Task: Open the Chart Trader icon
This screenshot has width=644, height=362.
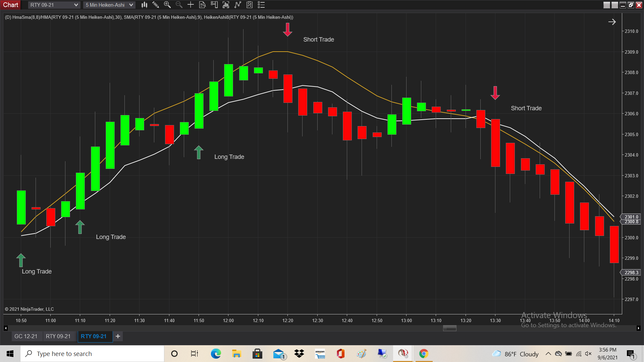Action: click(x=214, y=5)
